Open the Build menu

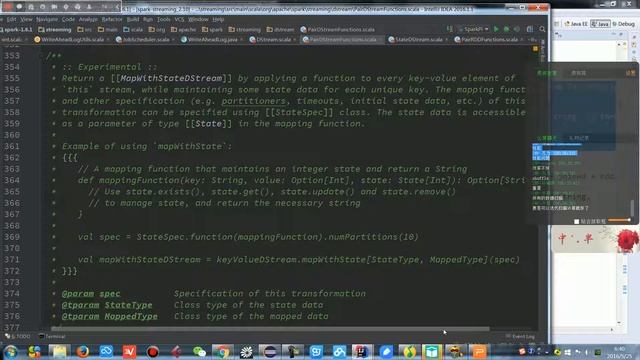tap(133, 19)
